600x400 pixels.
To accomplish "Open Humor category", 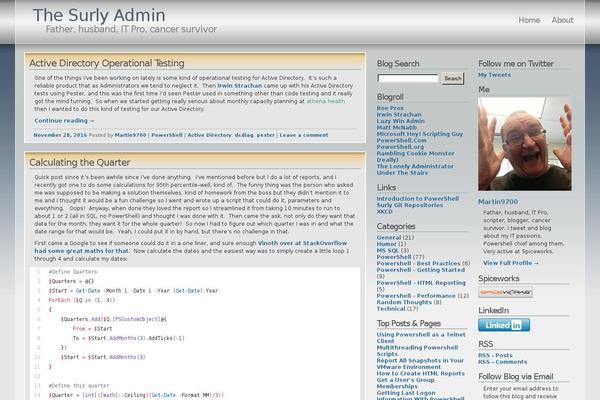I will 386,244.
